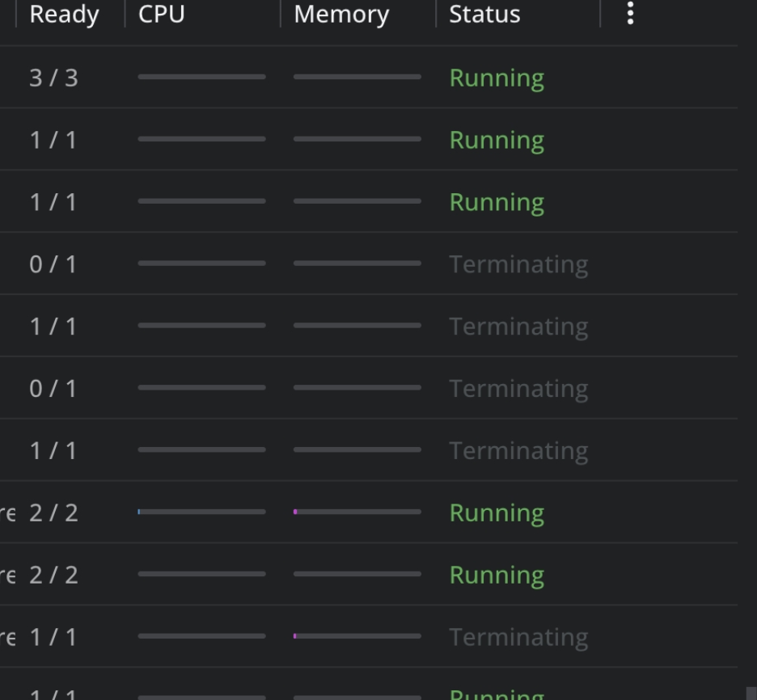
Task: Sort the table by CPU column
Action: 162,15
